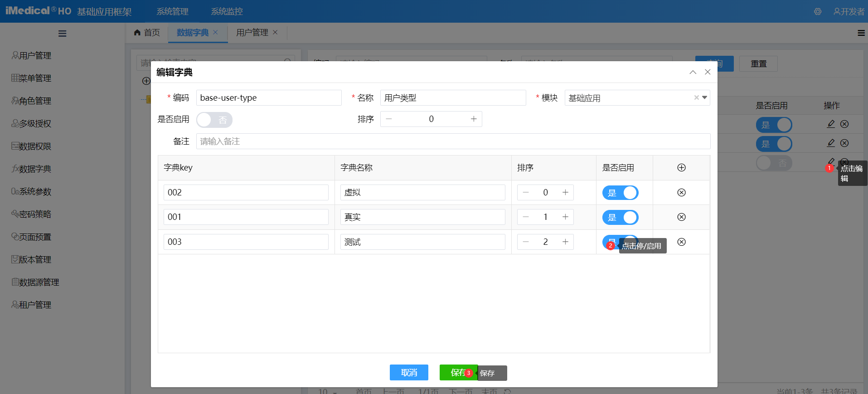The width and height of the screenshot is (868, 394).
Task: Open 数据源管理 in the sidebar
Action: point(35,282)
